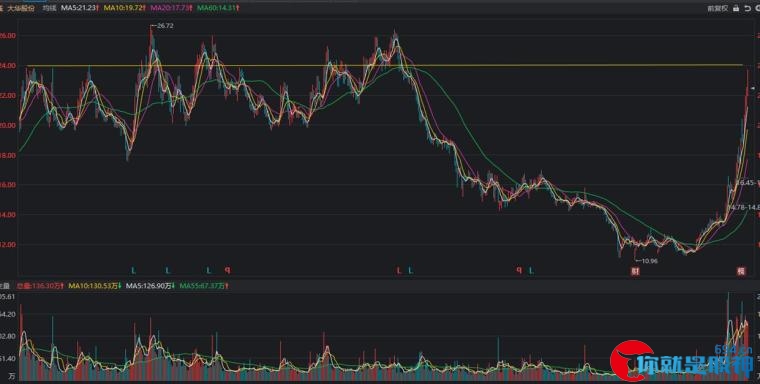The width and height of the screenshot is (760, 384).
Task: Click the 16.00 price axis label
Action: click(7, 185)
